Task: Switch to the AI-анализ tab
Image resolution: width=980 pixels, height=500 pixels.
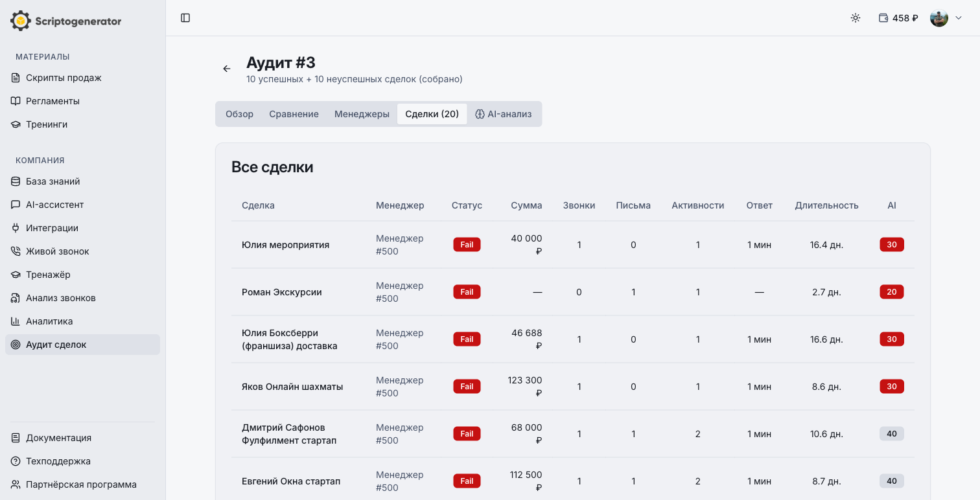Action: tap(503, 114)
